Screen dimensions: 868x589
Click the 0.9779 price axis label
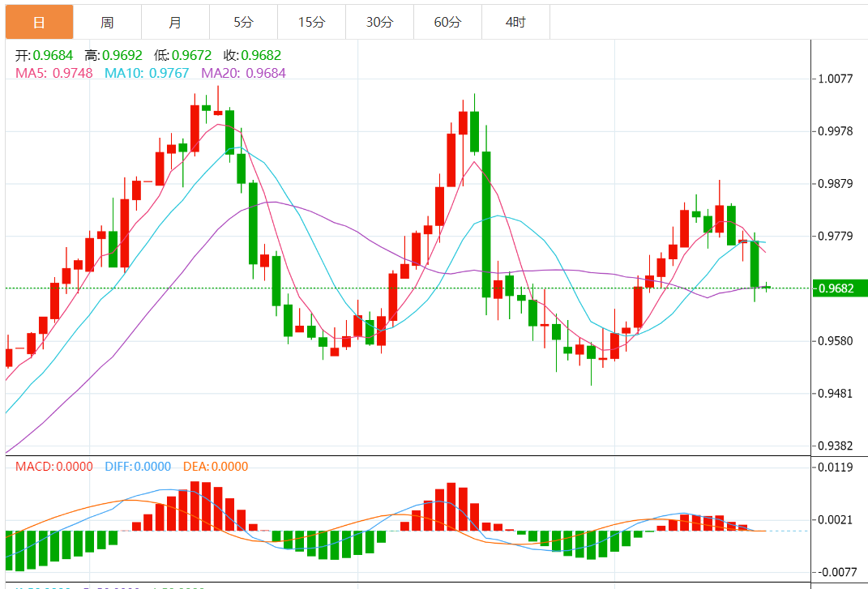pyautogui.click(x=836, y=237)
